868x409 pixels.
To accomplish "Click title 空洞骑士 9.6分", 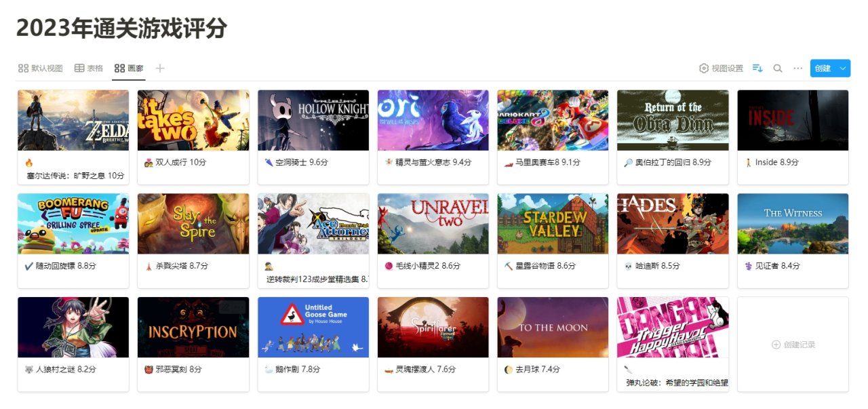I will [301, 163].
